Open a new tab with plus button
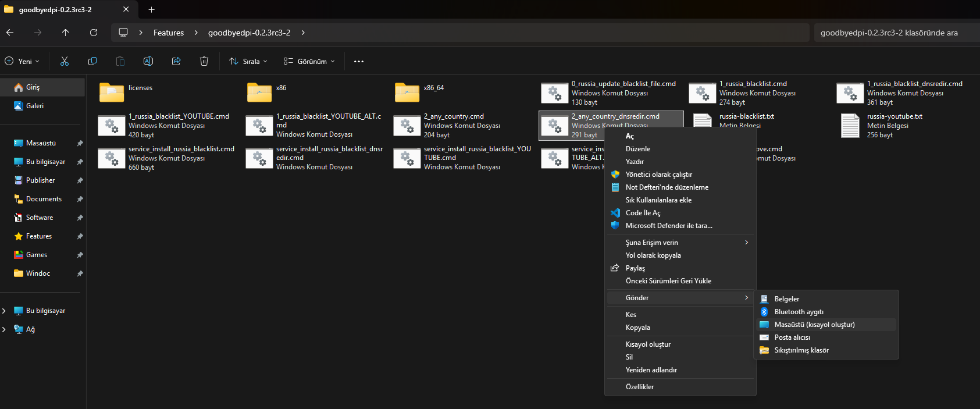This screenshot has width=980, height=409. click(151, 9)
